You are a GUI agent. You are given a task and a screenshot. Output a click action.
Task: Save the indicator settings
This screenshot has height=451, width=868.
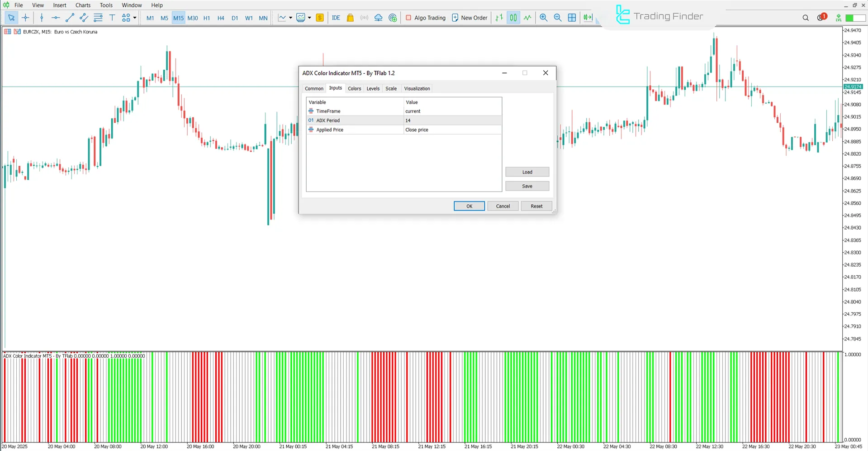coord(526,186)
